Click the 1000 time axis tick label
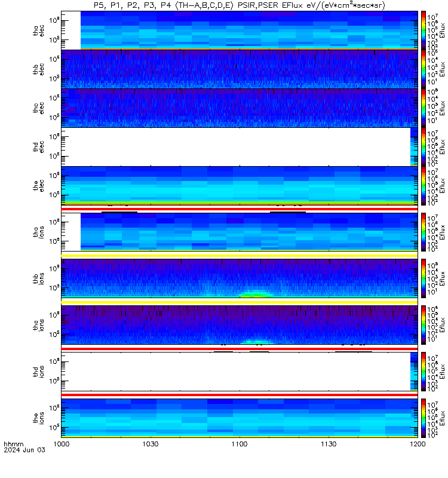448x478 pixels. pos(62,444)
